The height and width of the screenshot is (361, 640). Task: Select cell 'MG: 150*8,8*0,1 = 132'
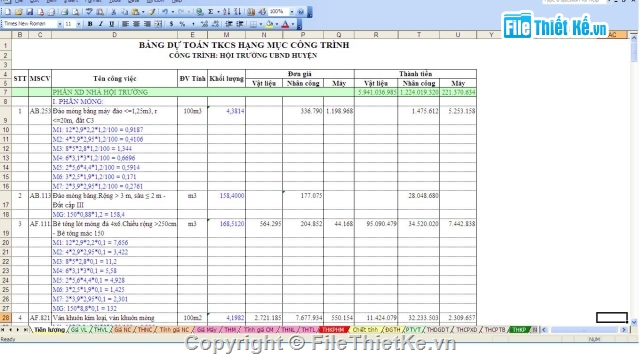pyautogui.click(x=115, y=308)
